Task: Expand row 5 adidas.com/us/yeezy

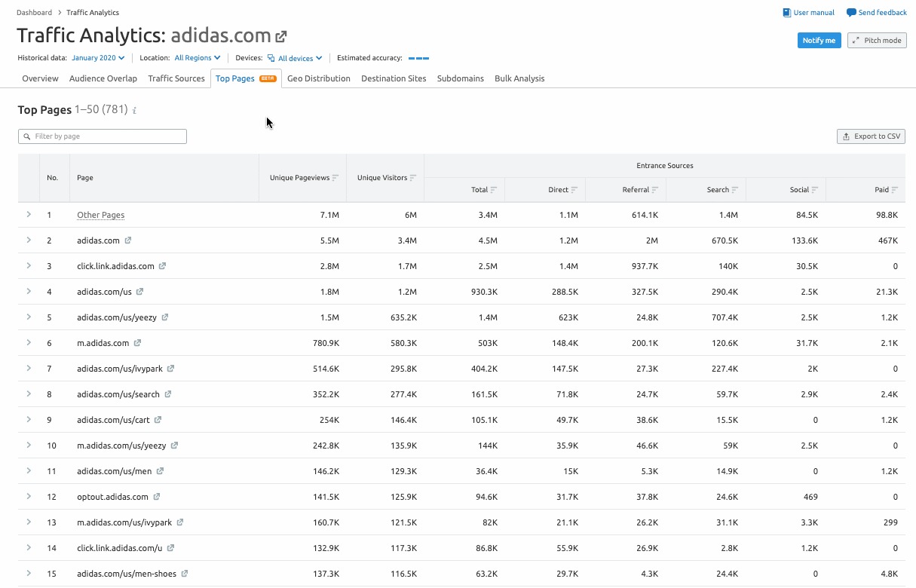Action: pyautogui.click(x=29, y=317)
